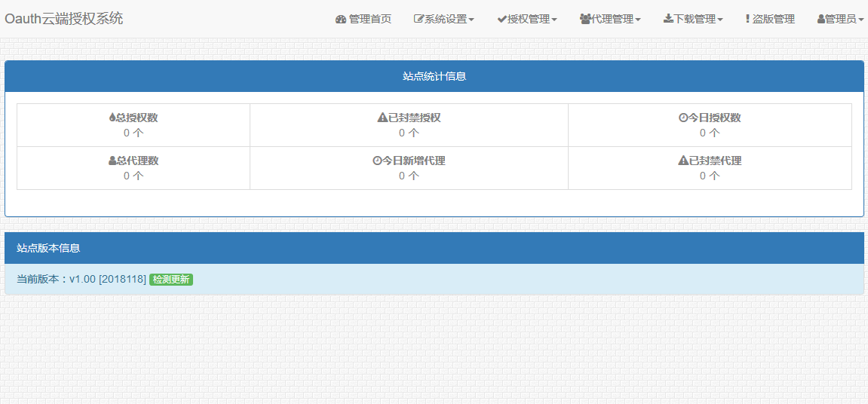Expand the 系统设置 dropdown menu
This screenshot has width=868, height=404.
(444, 20)
